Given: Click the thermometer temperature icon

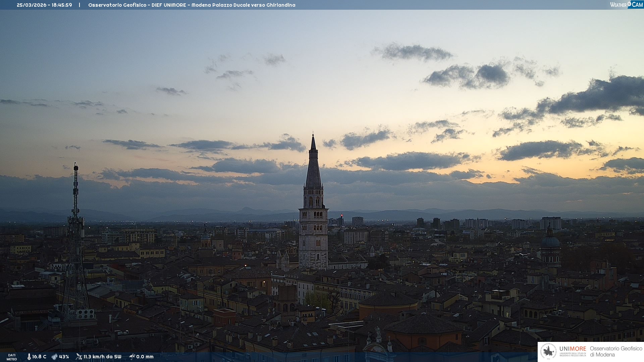Looking at the screenshot, I should 29,357.
